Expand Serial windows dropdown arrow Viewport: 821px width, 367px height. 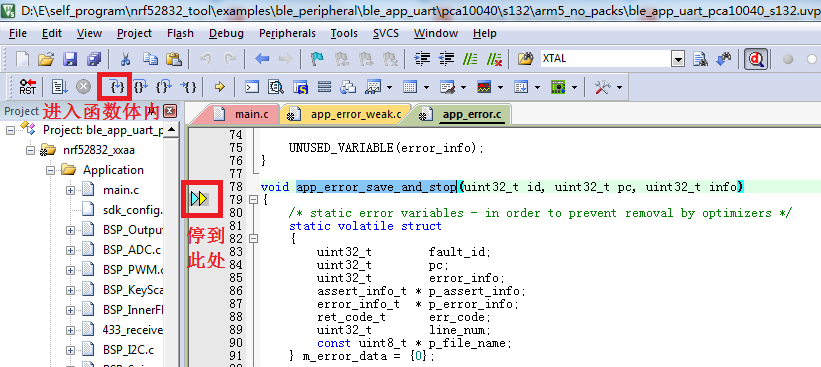coord(464,87)
